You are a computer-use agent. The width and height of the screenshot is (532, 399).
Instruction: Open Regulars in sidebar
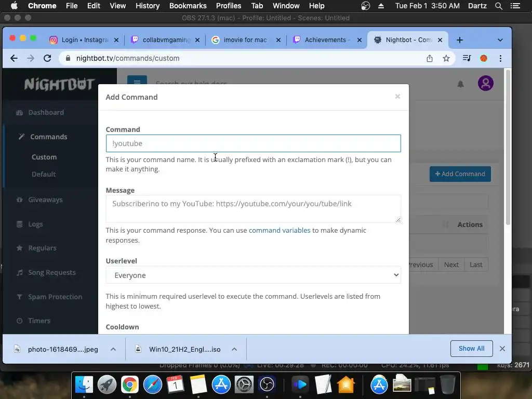coord(42,248)
